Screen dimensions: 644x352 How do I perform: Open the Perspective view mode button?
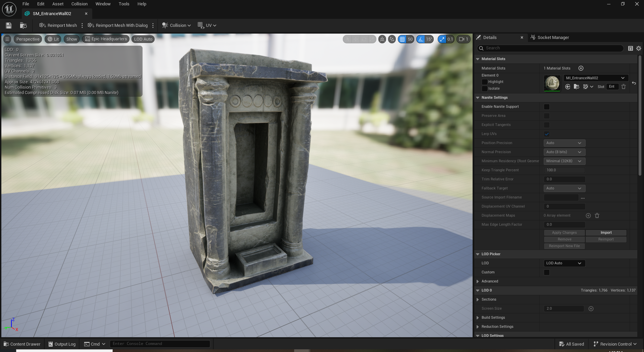[28, 39]
